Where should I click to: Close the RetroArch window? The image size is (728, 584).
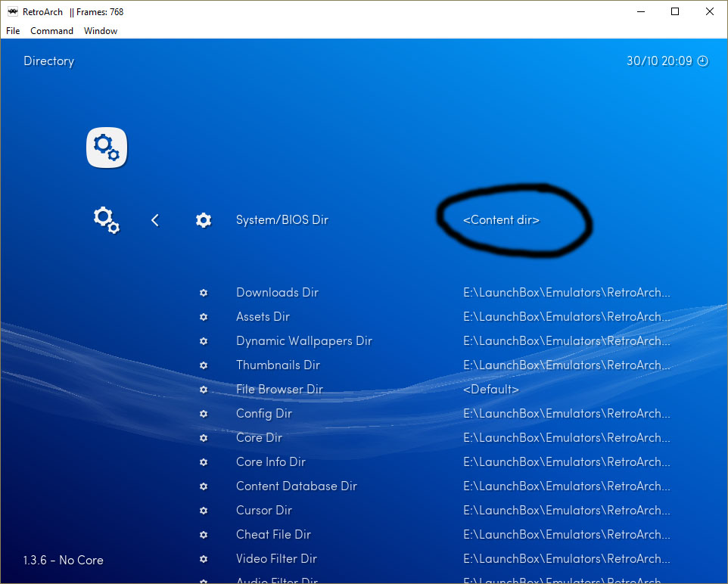click(709, 11)
